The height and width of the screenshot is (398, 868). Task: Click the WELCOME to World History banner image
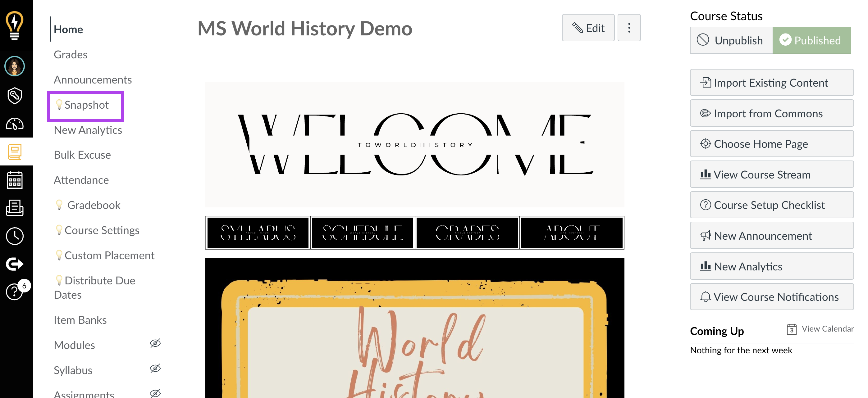[414, 144]
